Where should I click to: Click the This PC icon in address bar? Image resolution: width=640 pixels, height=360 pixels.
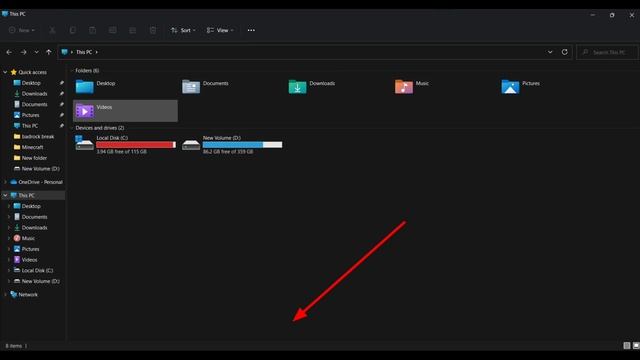64,52
